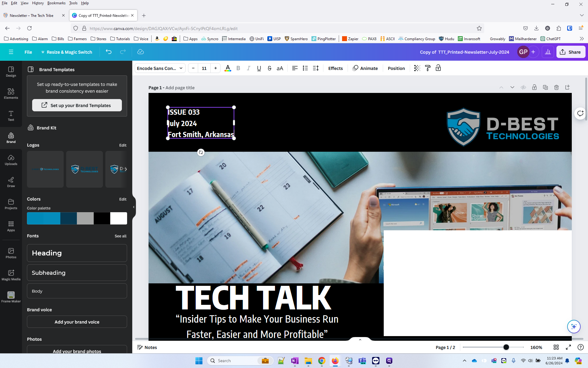
Task: Adjust the zoom slider handle
Action: 506,347
